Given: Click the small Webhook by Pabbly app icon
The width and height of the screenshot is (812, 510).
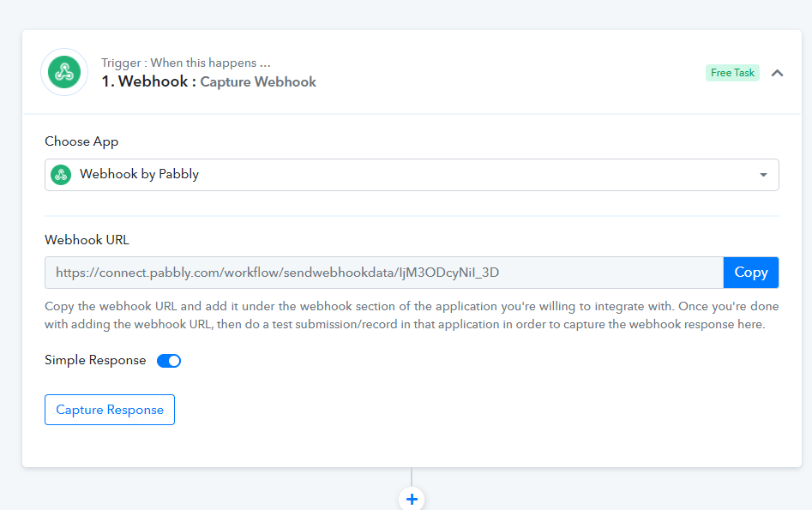Looking at the screenshot, I should coord(61,175).
